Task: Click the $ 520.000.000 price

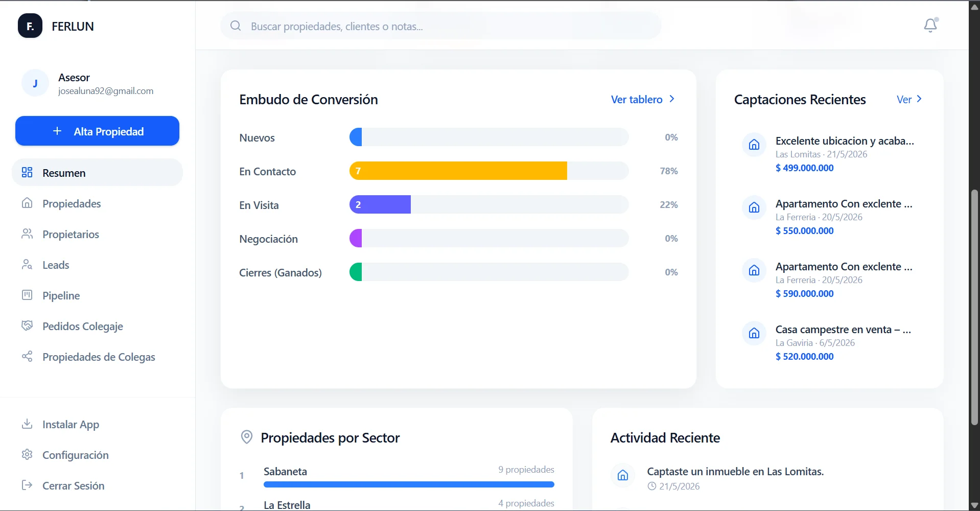Action: pyautogui.click(x=804, y=356)
